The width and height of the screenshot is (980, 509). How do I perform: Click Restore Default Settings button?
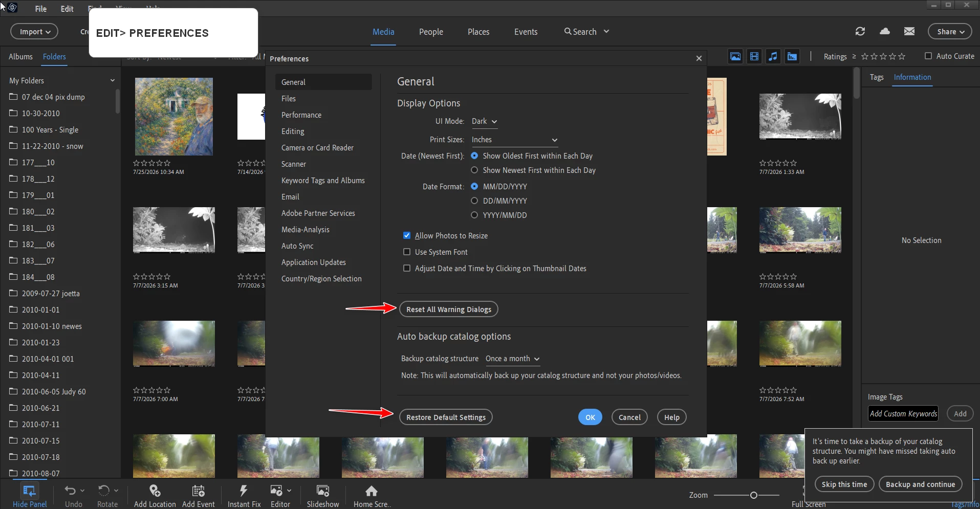coord(446,417)
